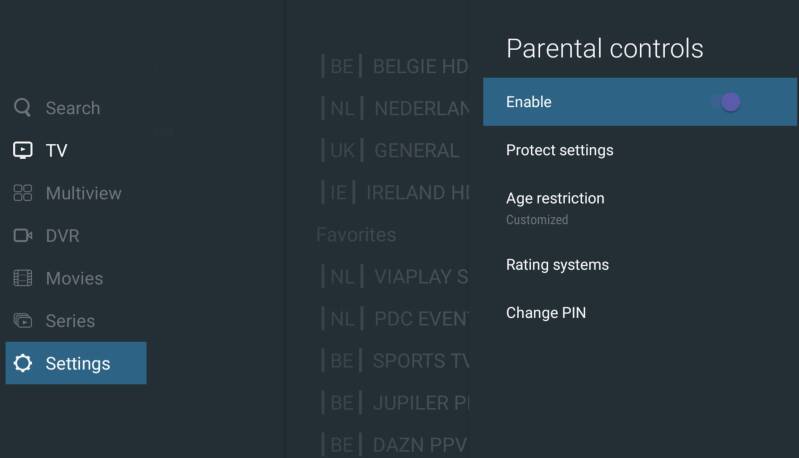799x458 pixels.
Task: Select Change PIN option
Action: pyautogui.click(x=546, y=313)
